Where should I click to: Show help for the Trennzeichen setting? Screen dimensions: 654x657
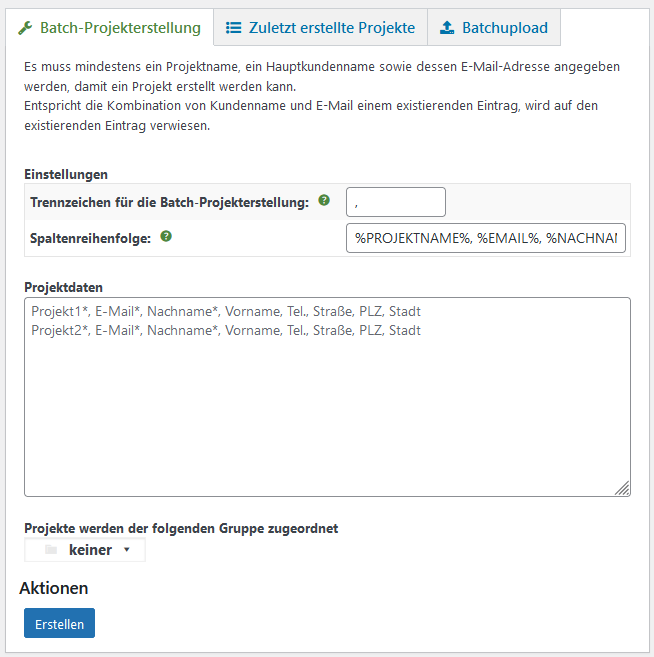pyautogui.click(x=324, y=201)
